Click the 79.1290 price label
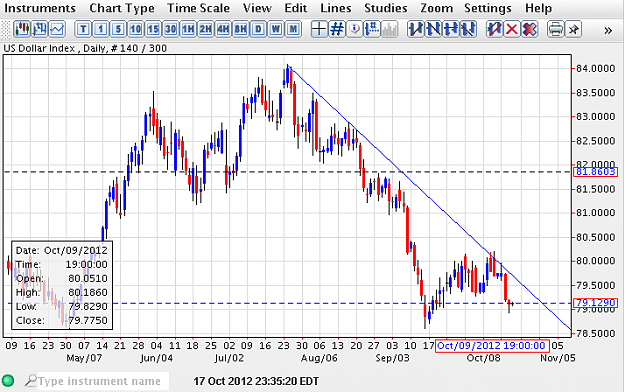625x392 pixels. coord(595,303)
